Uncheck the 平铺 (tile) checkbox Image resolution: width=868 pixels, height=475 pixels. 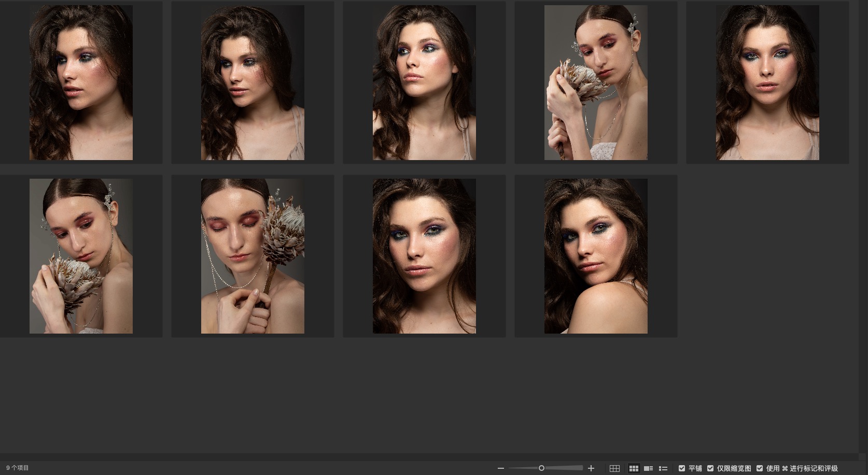click(x=682, y=468)
